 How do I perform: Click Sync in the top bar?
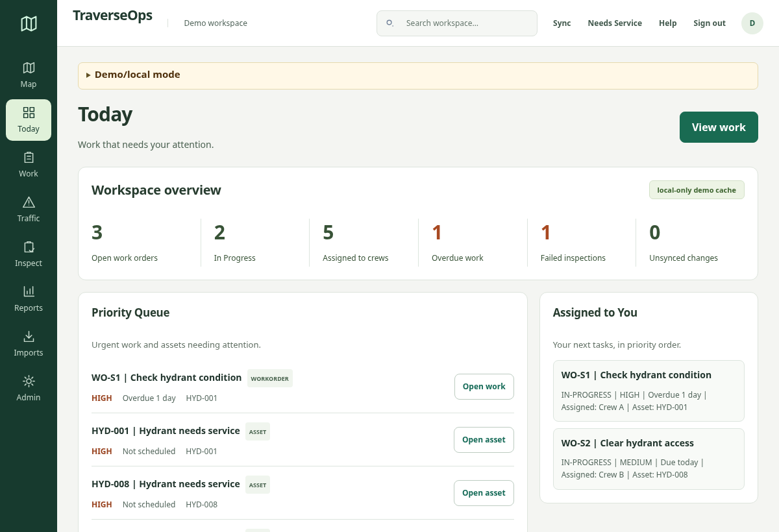pos(562,23)
